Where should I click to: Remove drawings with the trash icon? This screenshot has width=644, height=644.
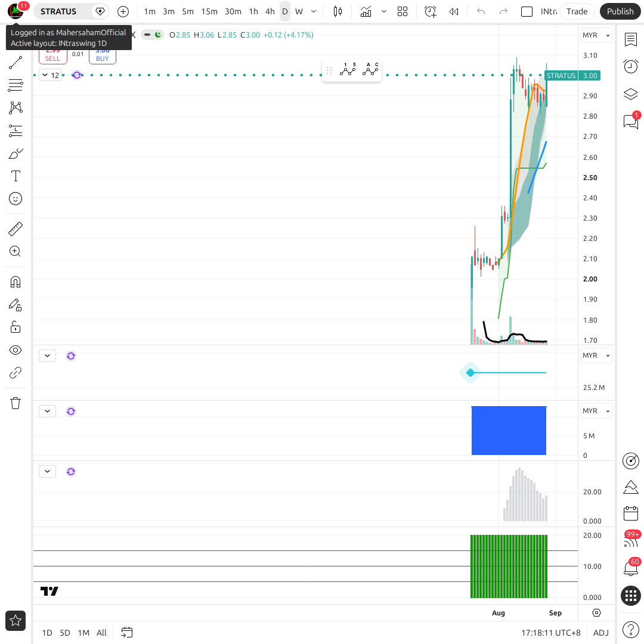(16, 403)
